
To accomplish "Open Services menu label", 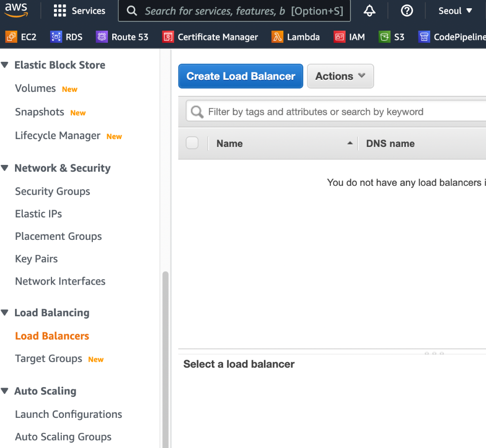I will 88,11.
